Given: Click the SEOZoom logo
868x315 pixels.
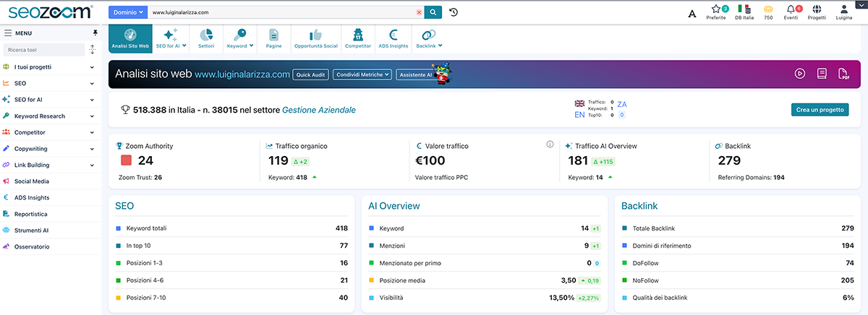Looking at the screenshot, I should [51, 11].
